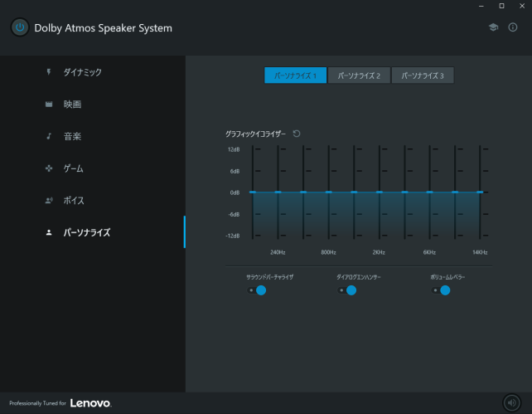The width and height of the screenshot is (532, 414).
Task: Click the Lenovo logo in footer
Action: [90, 403]
